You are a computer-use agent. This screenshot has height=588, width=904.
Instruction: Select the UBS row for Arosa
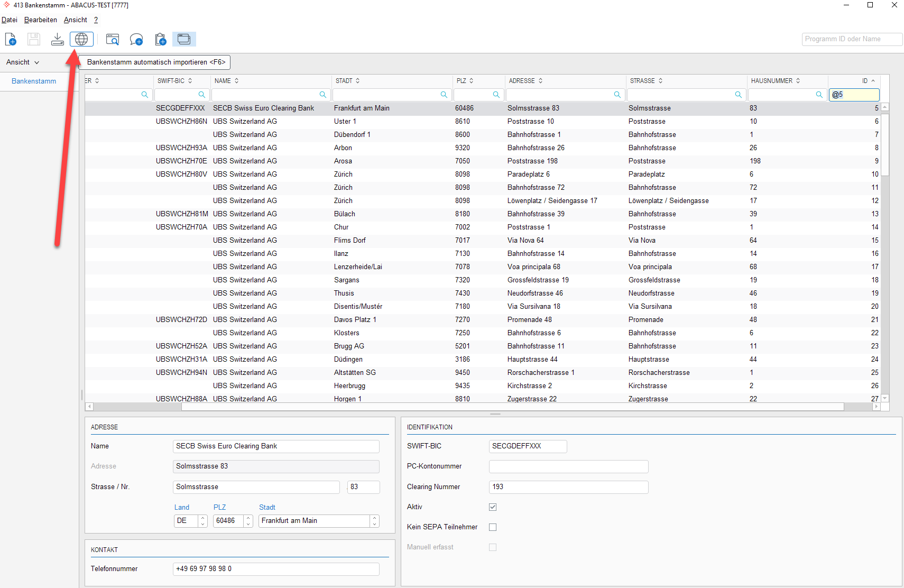click(x=483, y=161)
